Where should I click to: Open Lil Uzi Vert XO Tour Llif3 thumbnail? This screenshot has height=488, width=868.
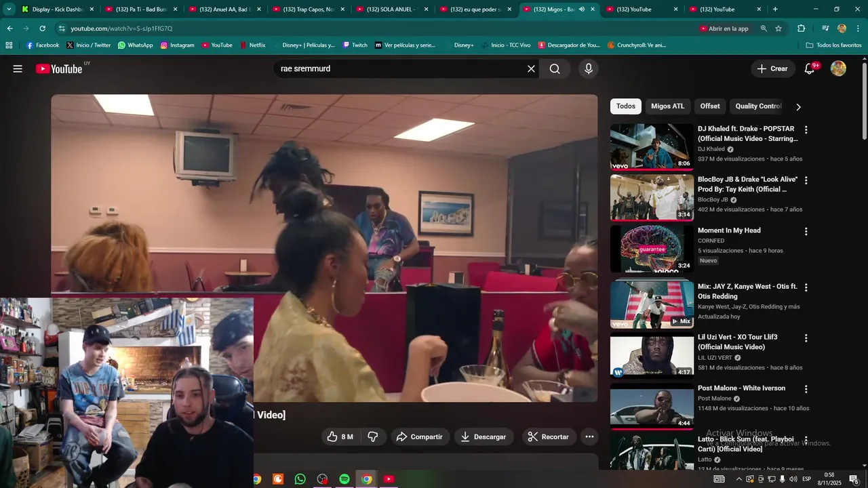(x=652, y=355)
